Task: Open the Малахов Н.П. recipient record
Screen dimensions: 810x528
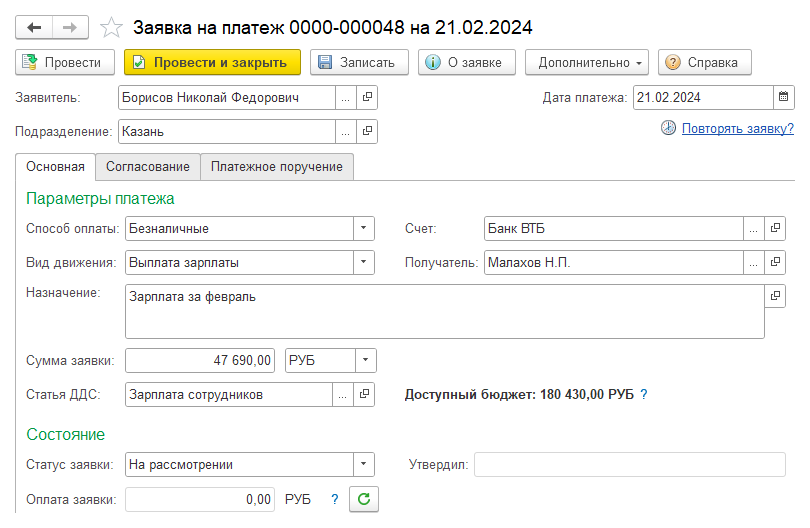Action: 775,262
